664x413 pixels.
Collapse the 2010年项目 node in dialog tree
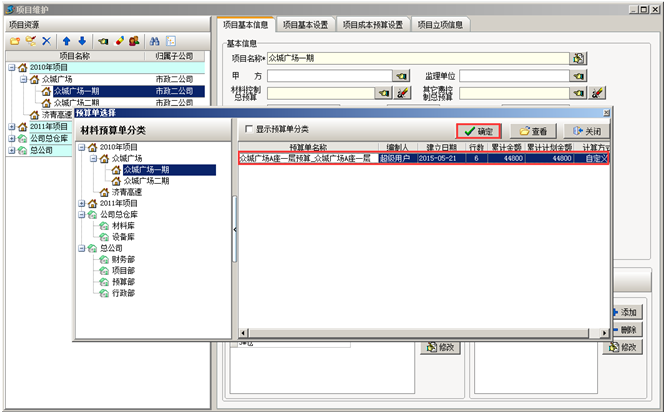83,147
